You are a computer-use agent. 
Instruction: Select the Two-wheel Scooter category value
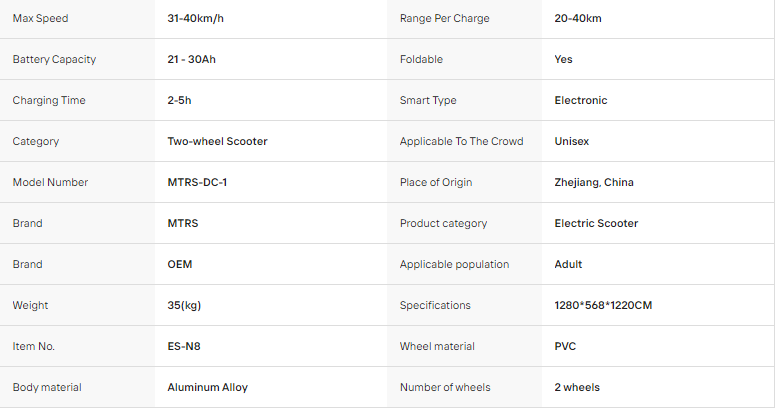point(217,141)
